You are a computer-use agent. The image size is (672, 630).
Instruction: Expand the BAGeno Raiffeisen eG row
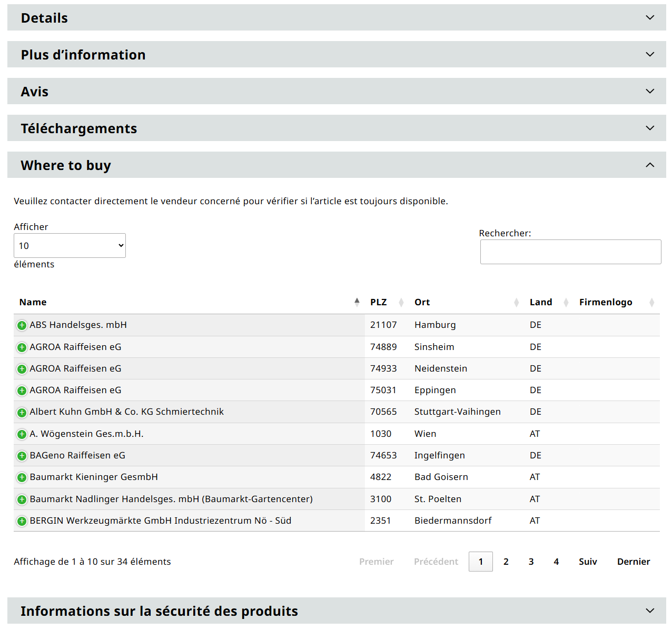tap(22, 456)
